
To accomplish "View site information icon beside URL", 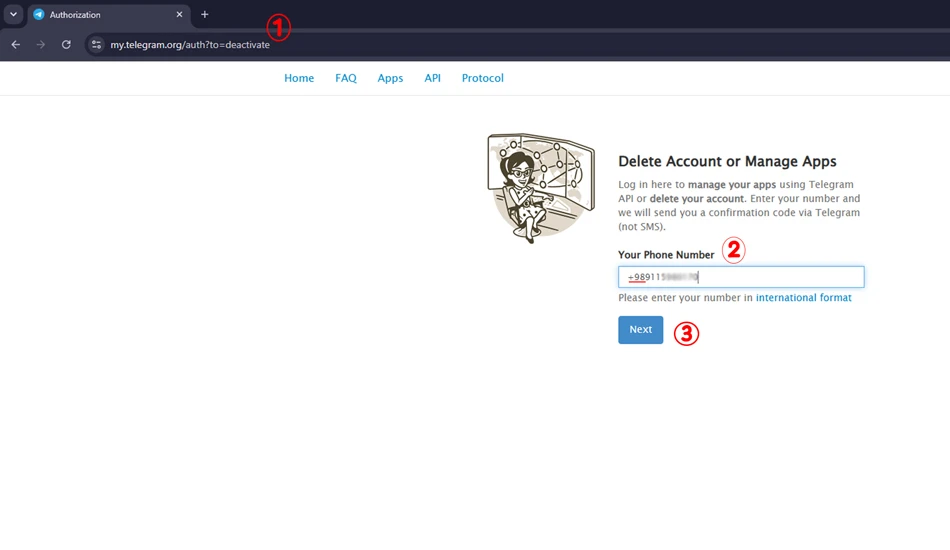I will tap(96, 44).
